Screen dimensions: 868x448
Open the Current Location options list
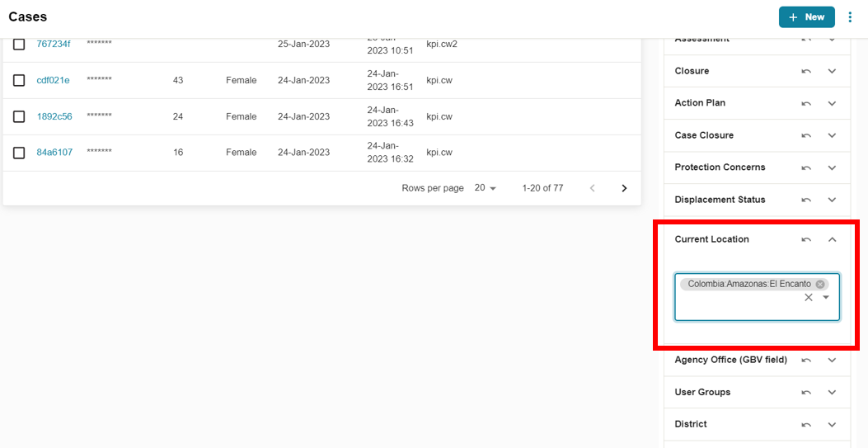[x=826, y=297]
